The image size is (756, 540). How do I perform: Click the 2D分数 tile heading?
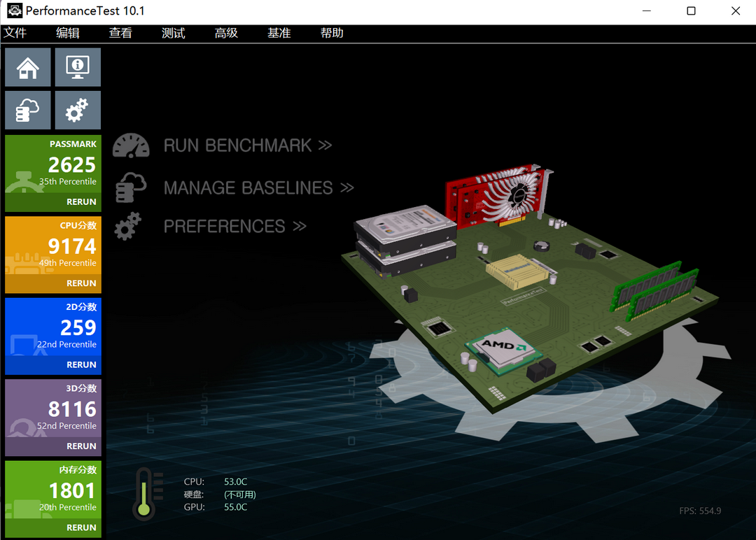coord(81,307)
